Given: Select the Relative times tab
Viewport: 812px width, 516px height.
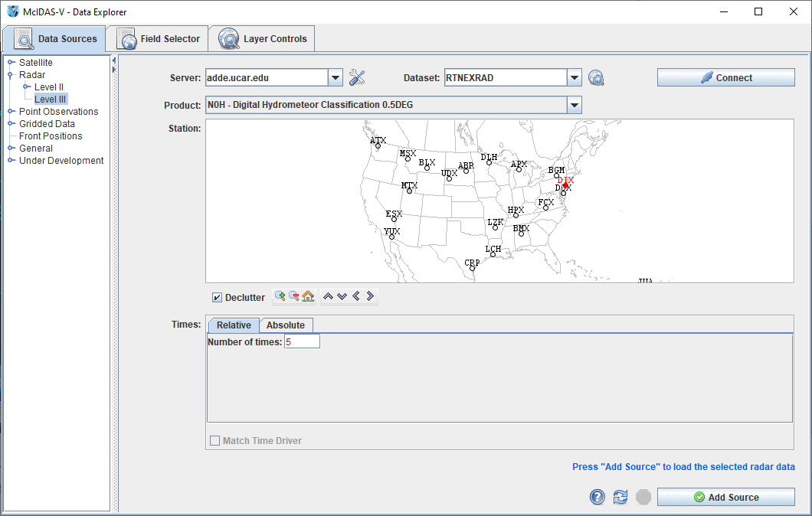Looking at the screenshot, I should click(234, 325).
